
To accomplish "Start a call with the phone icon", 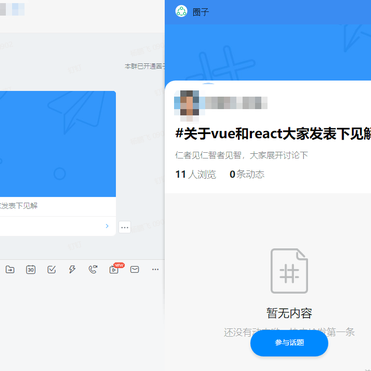I will pos(93,269).
